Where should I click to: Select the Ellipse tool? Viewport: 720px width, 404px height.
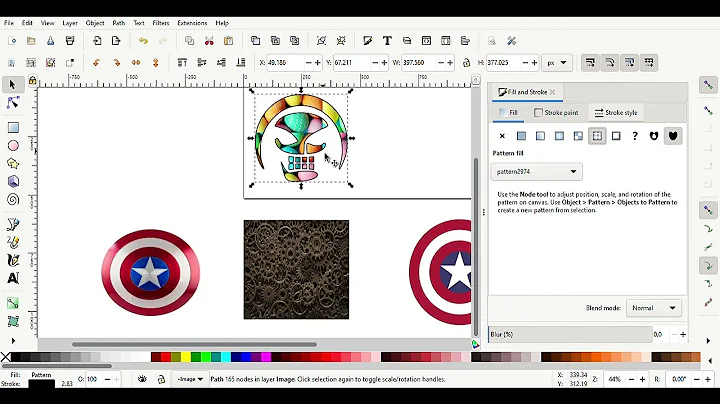pyautogui.click(x=13, y=146)
